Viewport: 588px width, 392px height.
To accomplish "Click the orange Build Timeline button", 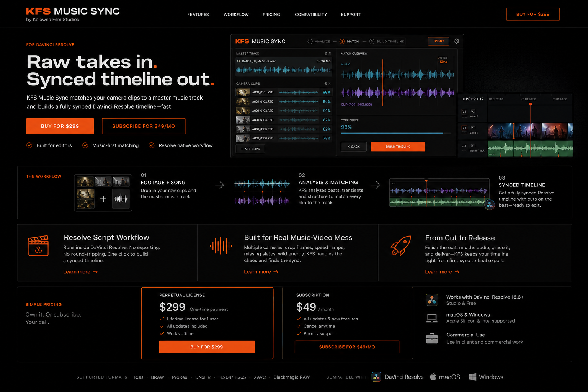I will coord(398,147).
